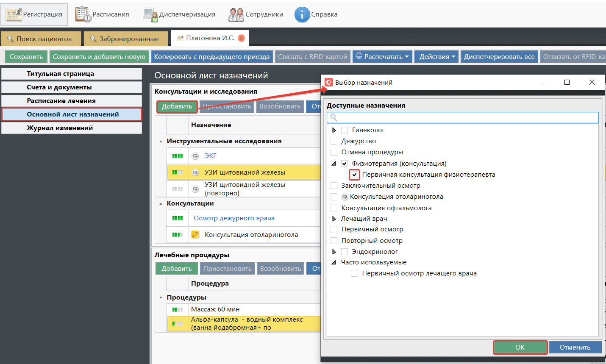The image size is (606, 364).
Task: Open the Регистрация module icon
Action: tap(14, 14)
